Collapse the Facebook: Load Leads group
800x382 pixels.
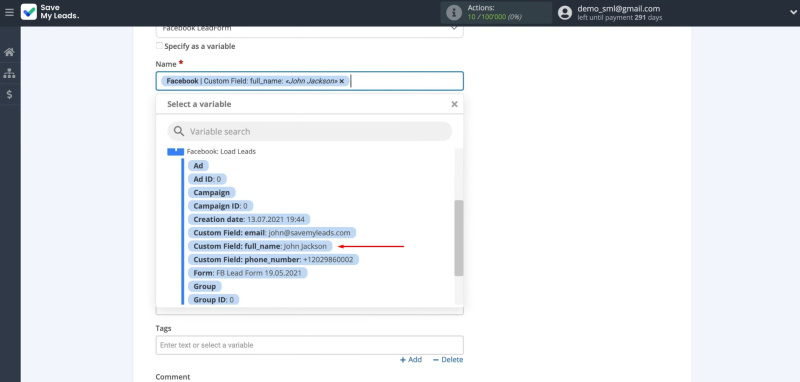click(176, 151)
